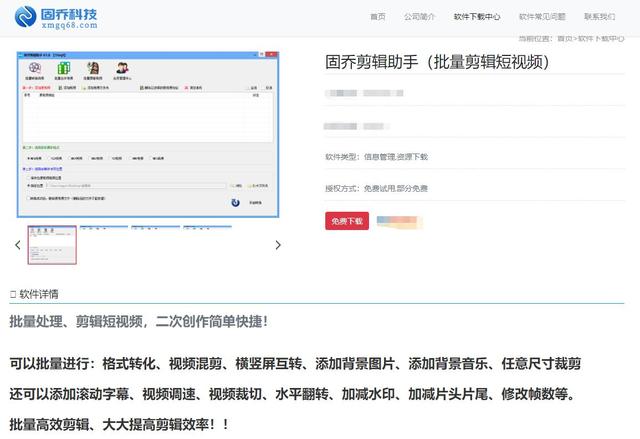Open the 首页 navigation item
This screenshot has height=439, width=640.
378,17
